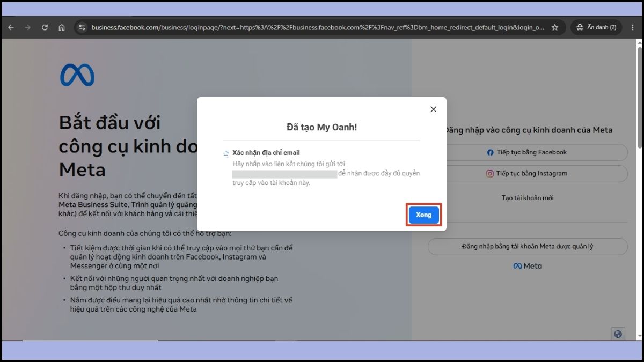
Task: Confirm the dialog with the Xong button
Action: click(x=424, y=215)
